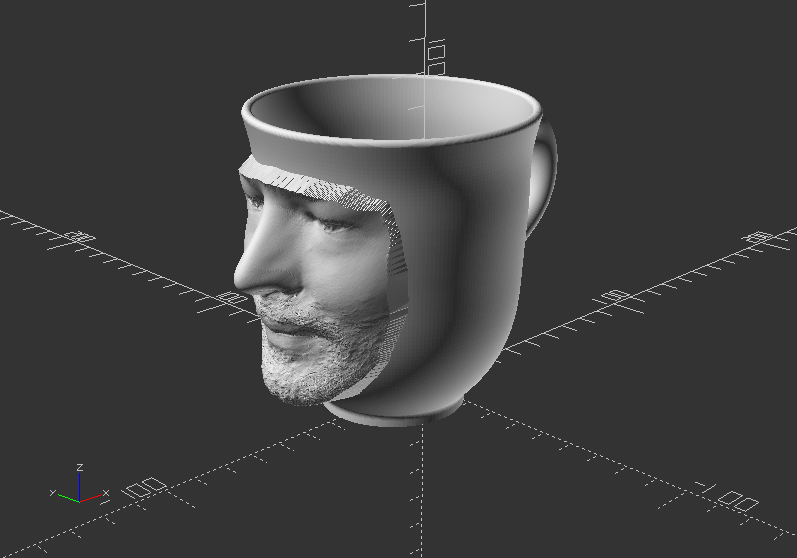This screenshot has height=558, width=797.
Task: Click the scale label at the far right edge
Action: (x=759, y=238)
